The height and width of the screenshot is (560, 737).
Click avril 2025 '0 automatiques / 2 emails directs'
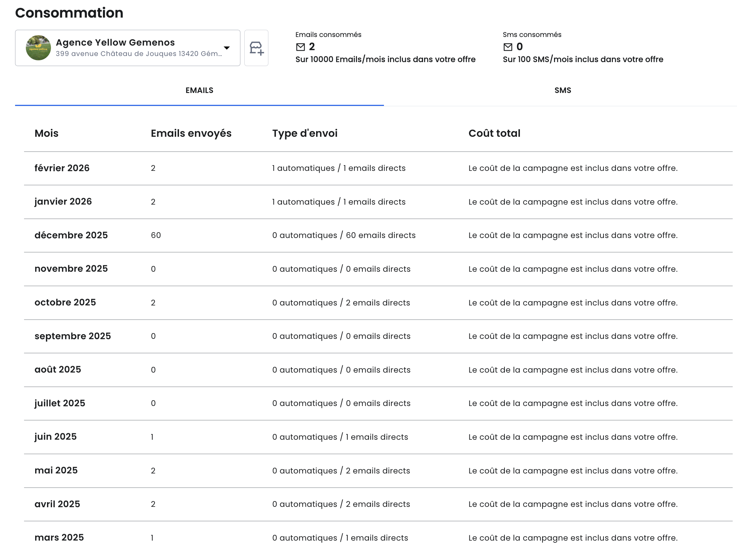tap(341, 504)
